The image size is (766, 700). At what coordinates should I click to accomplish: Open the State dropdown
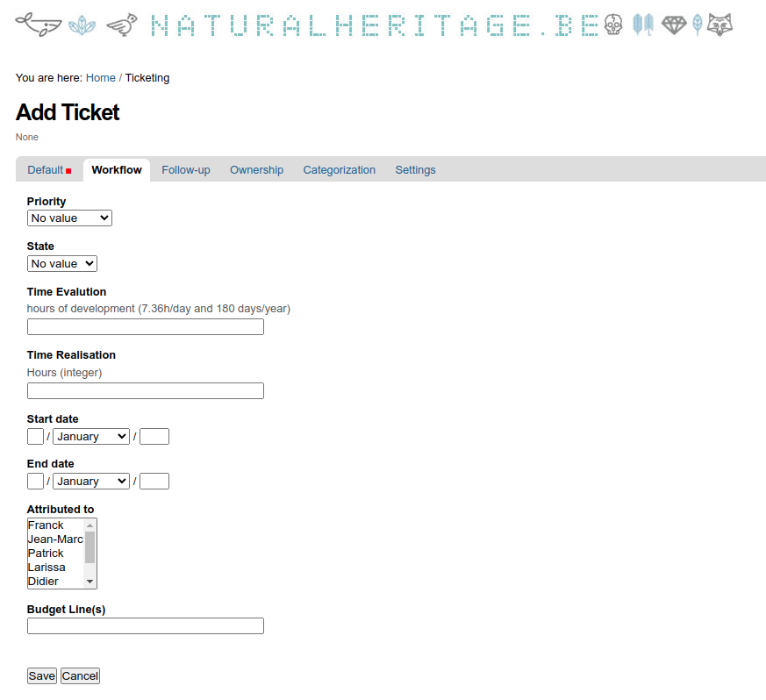[x=61, y=264]
